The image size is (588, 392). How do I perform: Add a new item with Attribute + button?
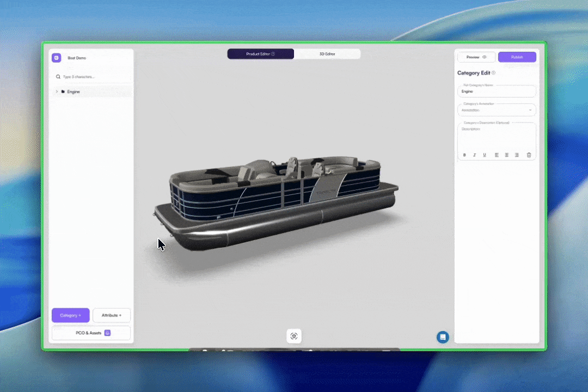(112, 315)
